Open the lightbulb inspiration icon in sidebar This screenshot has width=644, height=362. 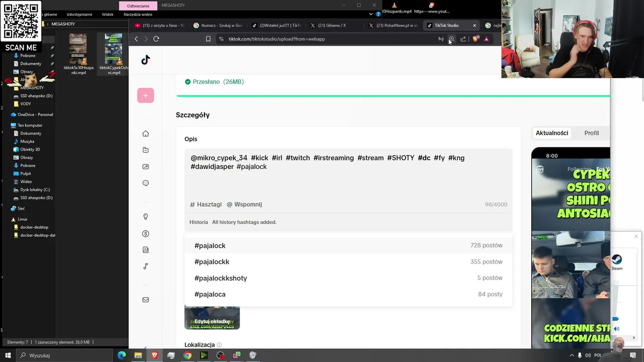point(145,217)
